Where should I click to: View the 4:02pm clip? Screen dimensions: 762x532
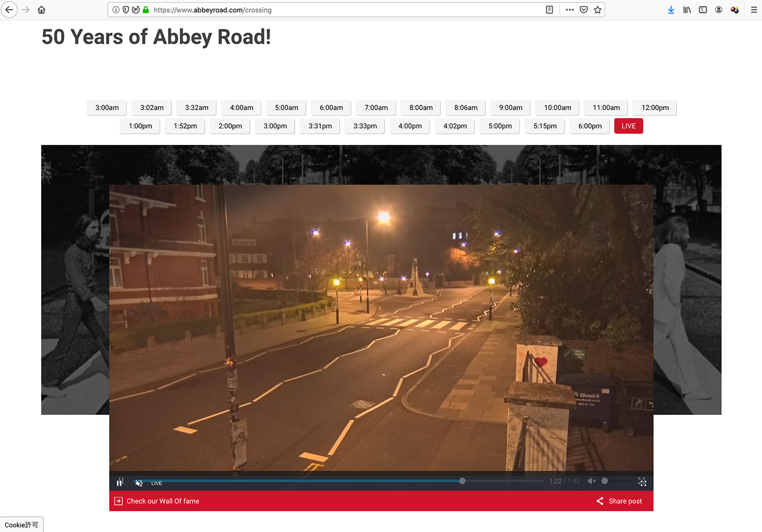[455, 126]
